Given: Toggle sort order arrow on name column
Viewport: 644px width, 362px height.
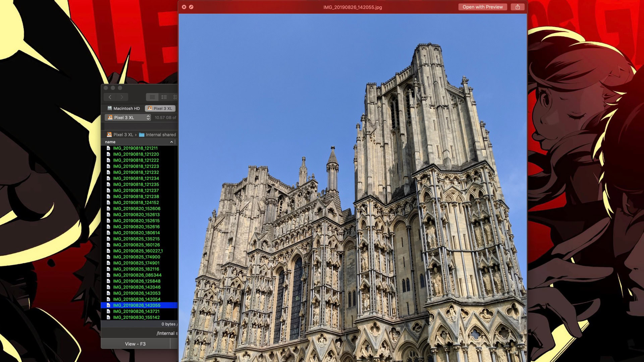Looking at the screenshot, I should click(x=171, y=142).
